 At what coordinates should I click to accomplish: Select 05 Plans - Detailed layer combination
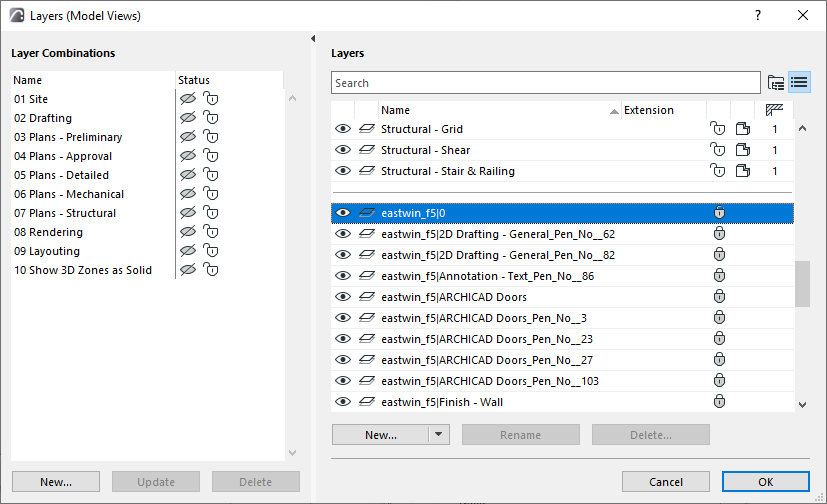coord(63,175)
